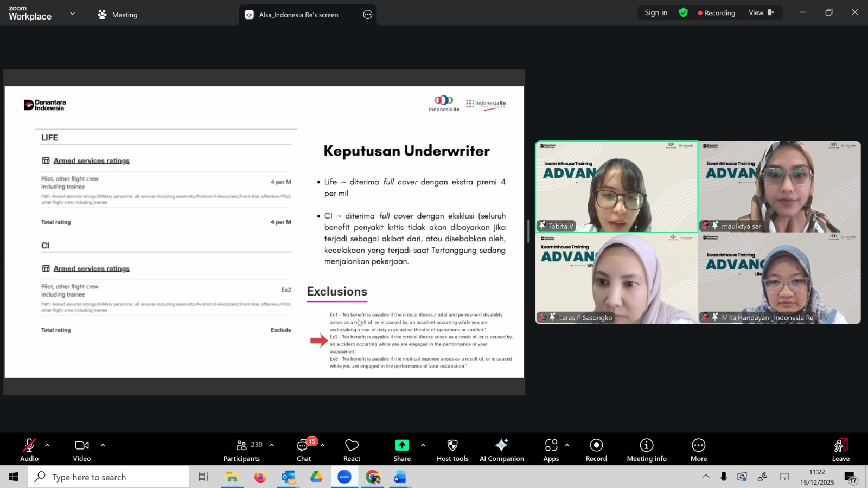868x488 pixels.
Task: Select Tabita V's video thumbnail
Action: [x=616, y=187]
